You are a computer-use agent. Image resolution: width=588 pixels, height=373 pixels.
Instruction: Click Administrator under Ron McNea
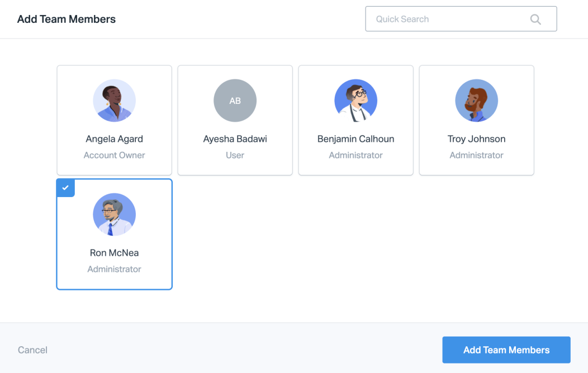click(115, 269)
